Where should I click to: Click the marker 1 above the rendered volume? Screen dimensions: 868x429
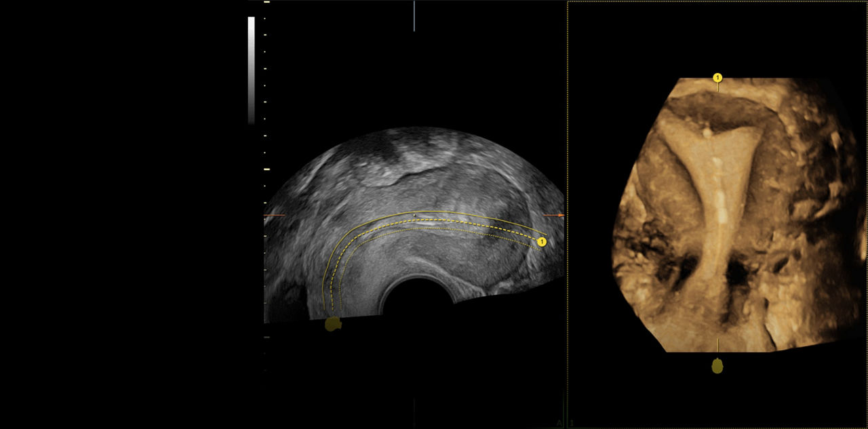coord(717,77)
